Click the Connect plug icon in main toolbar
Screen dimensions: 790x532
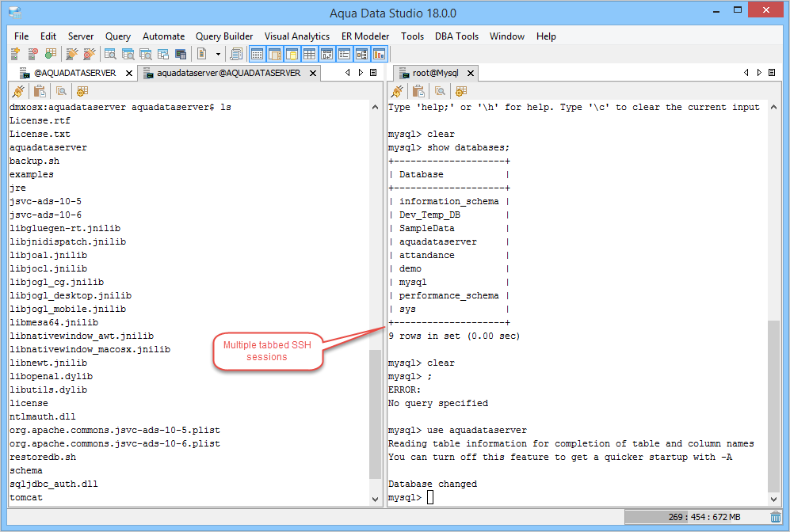tap(72, 54)
